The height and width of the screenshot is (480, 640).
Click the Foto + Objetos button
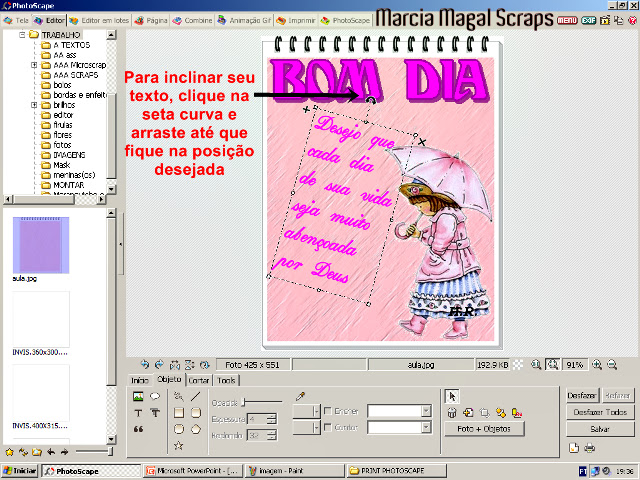[x=484, y=429]
